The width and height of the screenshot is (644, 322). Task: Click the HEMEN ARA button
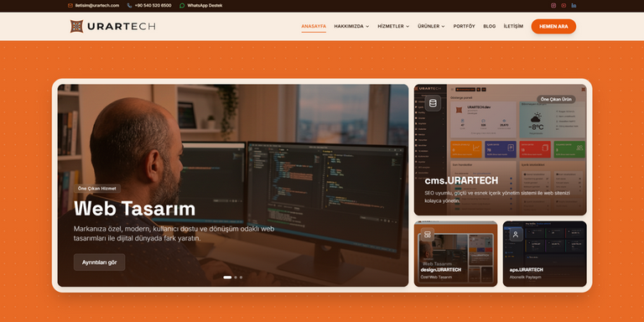(x=553, y=26)
